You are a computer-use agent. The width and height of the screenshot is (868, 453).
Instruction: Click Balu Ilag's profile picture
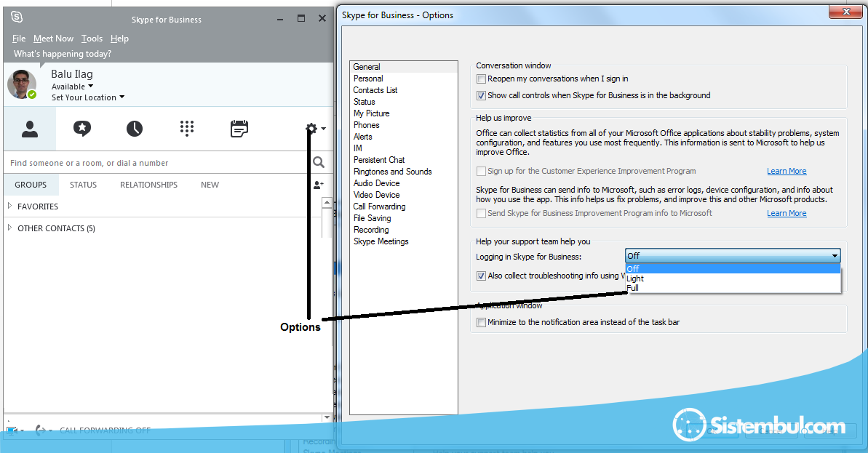(22, 84)
